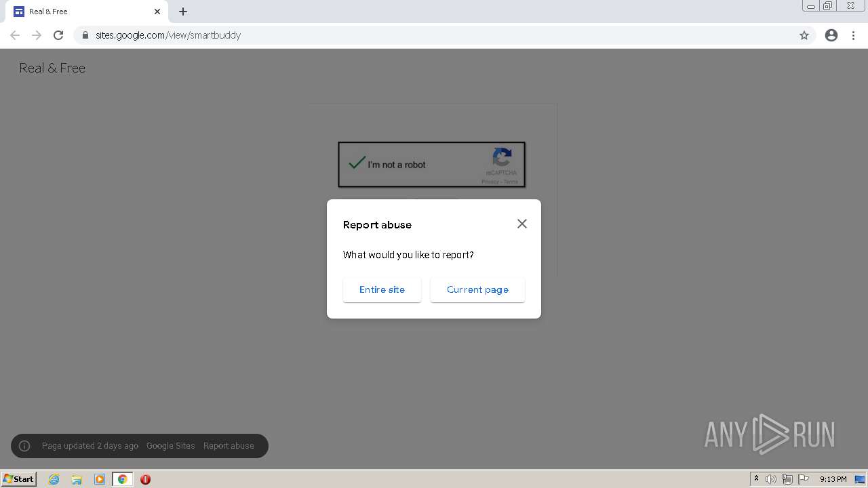Choose Current page to report

(x=477, y=289)
